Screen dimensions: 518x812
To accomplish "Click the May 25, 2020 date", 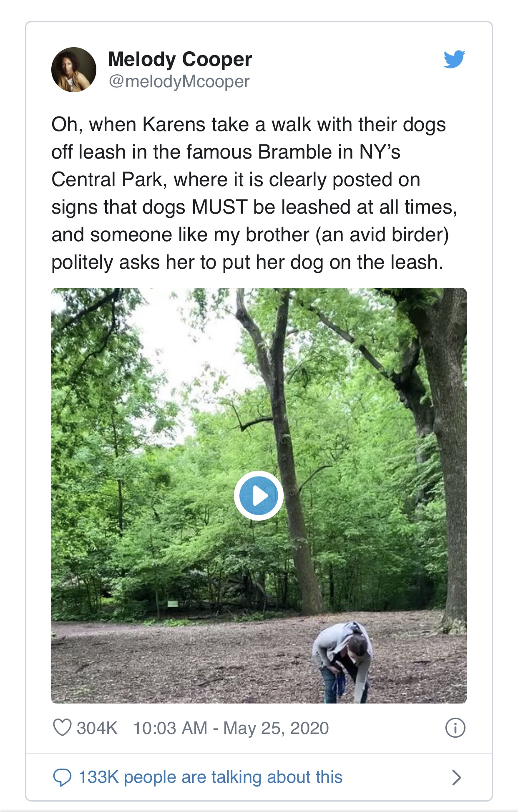I will pyautogui.click(x=276, y=728).
